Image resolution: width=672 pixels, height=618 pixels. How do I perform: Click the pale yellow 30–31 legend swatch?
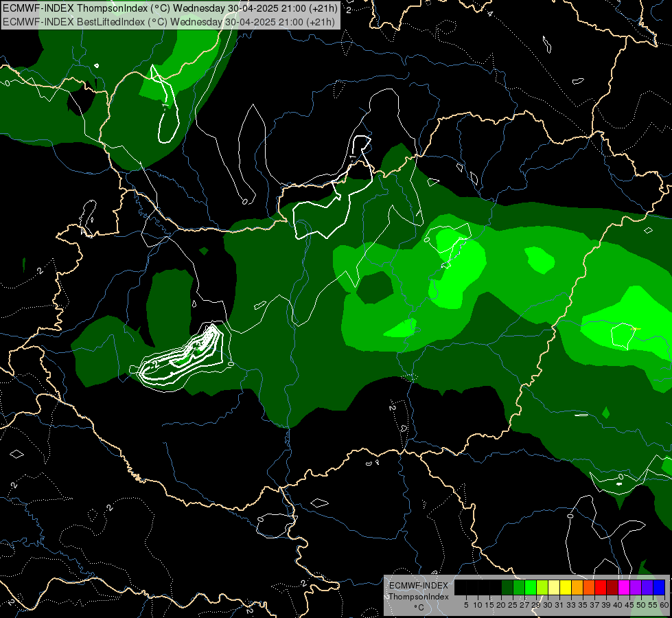pos(554,587)
